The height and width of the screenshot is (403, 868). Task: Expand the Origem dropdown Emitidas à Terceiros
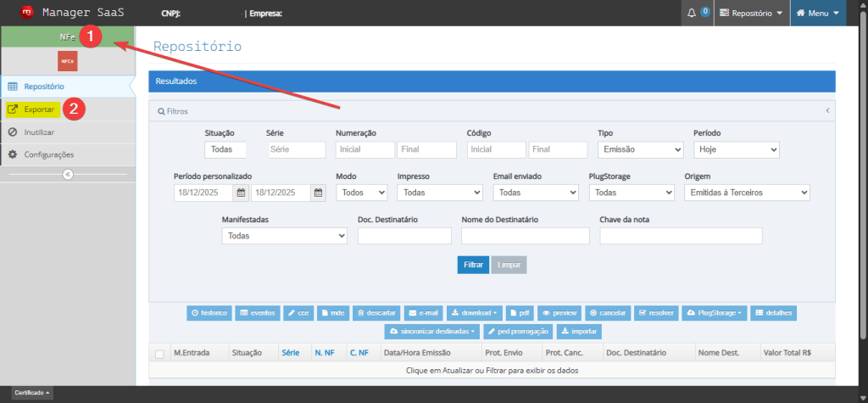pyautogui.click(x=747, y=193)
